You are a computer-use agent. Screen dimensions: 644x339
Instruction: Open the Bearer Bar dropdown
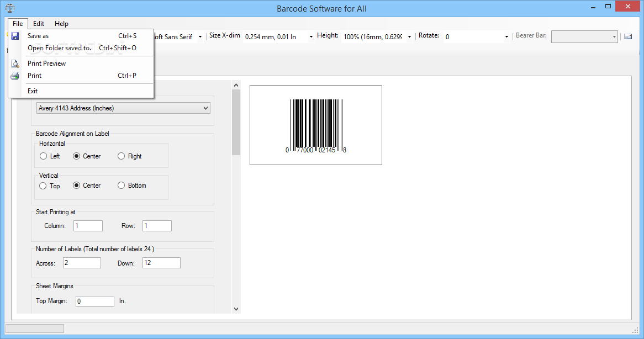coord(584,37)
